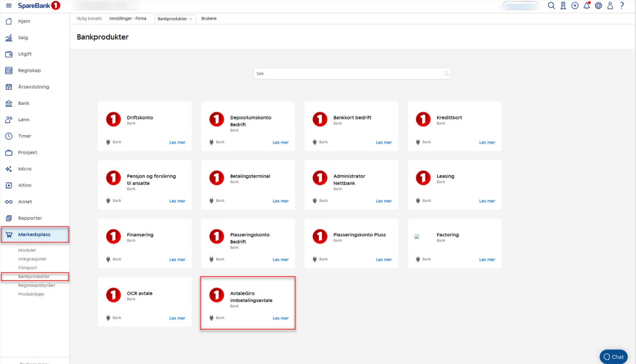Focus the Søk search field
This screenshot has width=636, height=364.
pos(352,73)
